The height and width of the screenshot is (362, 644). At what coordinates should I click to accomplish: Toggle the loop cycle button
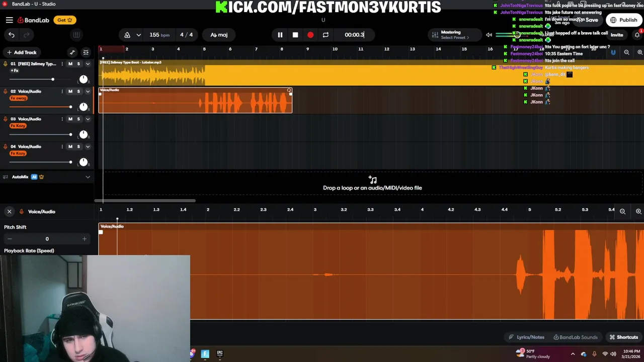click(326, 35)
